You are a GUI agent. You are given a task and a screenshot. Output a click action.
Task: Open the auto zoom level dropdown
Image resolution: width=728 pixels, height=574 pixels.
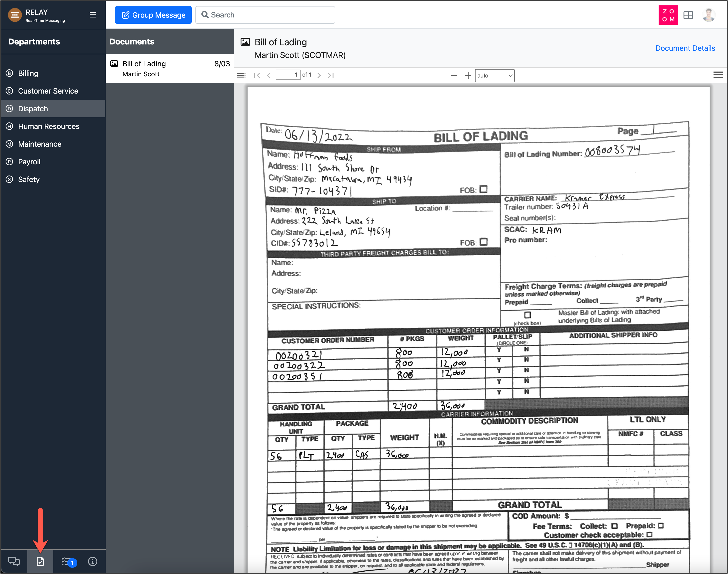(x=494, y=75)
